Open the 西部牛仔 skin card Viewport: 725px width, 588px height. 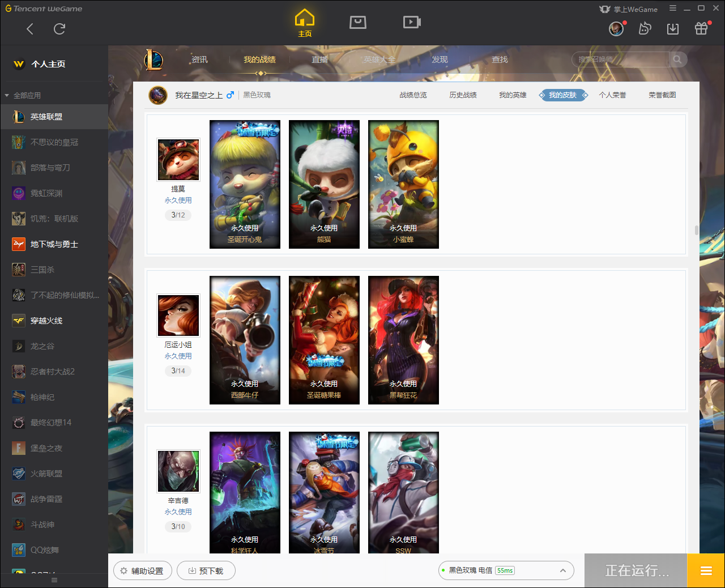(245, 340)
